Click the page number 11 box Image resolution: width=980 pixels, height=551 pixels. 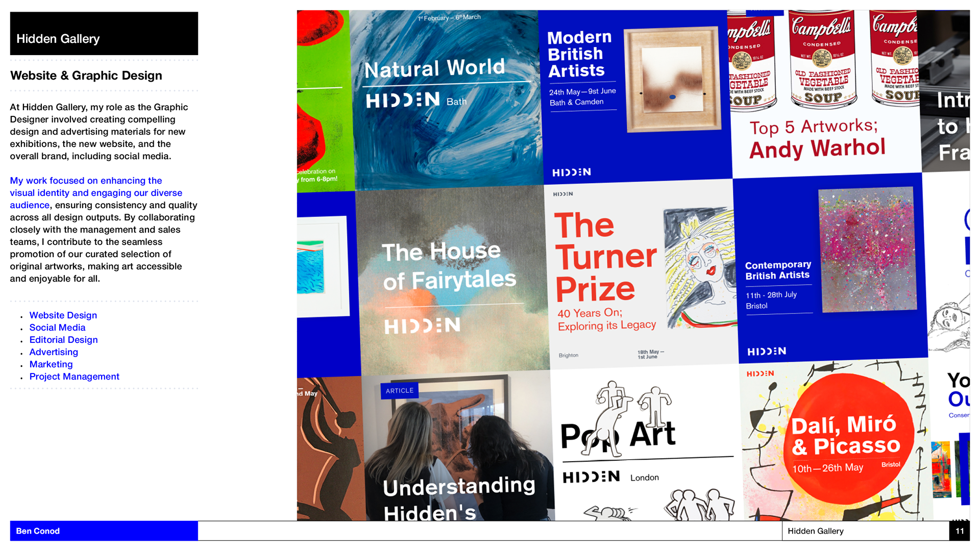point(959,531)
